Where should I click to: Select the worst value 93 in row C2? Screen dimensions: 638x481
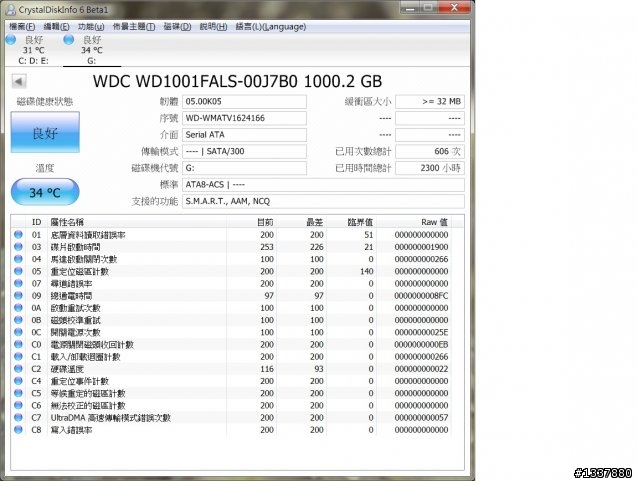click(x=319, y=369)
